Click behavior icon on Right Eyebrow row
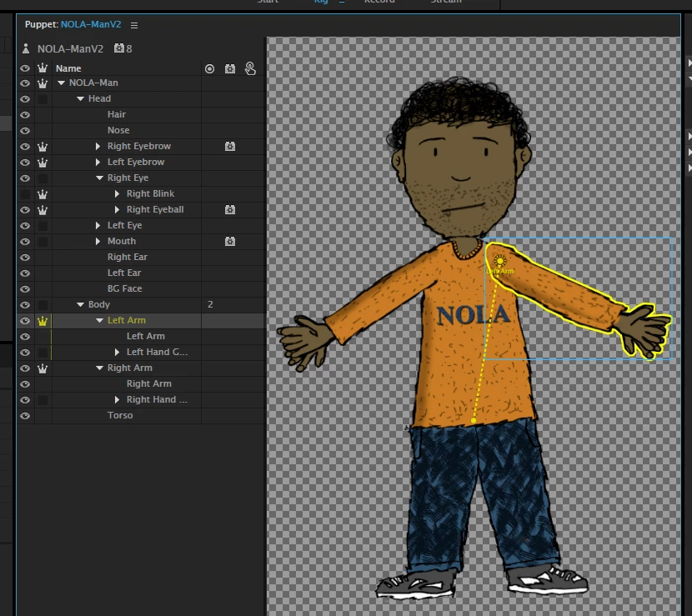Image resolution: width=692 pixels, height=616 pixels. pos(230,147)
